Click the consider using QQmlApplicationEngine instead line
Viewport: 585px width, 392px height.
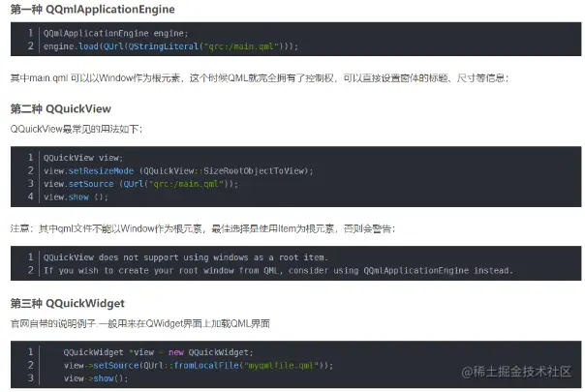pos(278,270)
